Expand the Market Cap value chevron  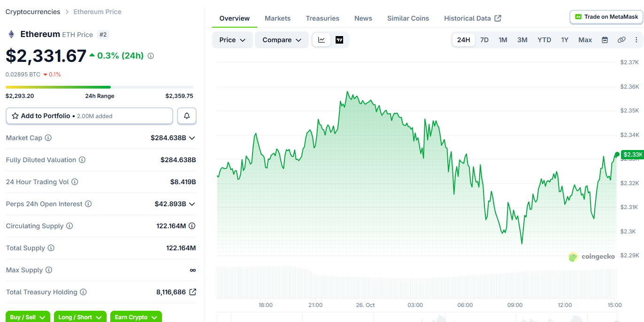click(x=192, y=138)
